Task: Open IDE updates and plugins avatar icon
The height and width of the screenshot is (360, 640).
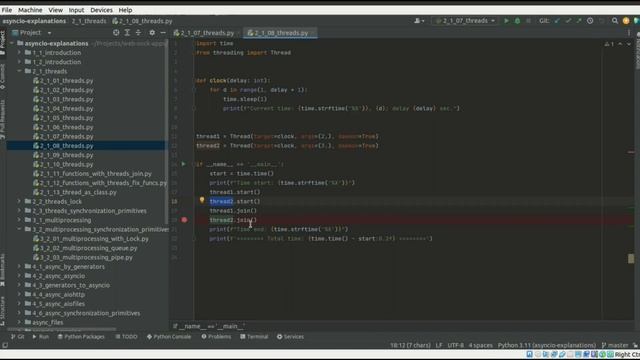Action: pyautogui.click(x=626, y=21)
